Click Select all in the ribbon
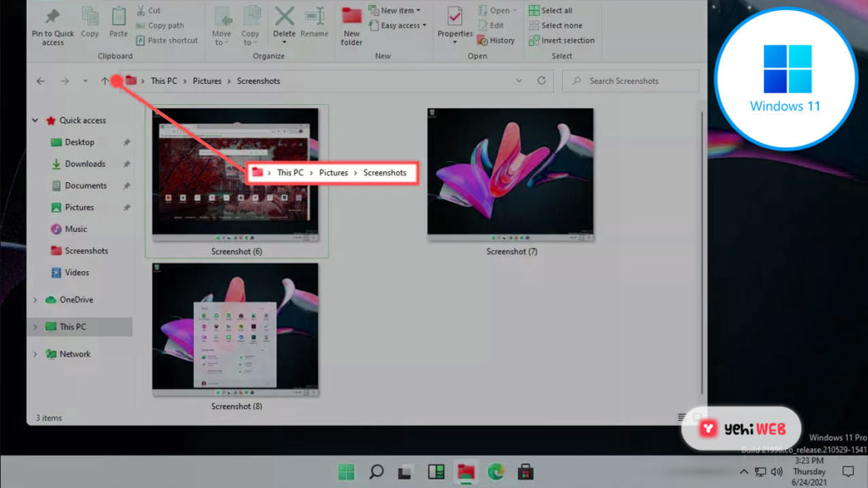The image size is (868, 488). (556, 10)
